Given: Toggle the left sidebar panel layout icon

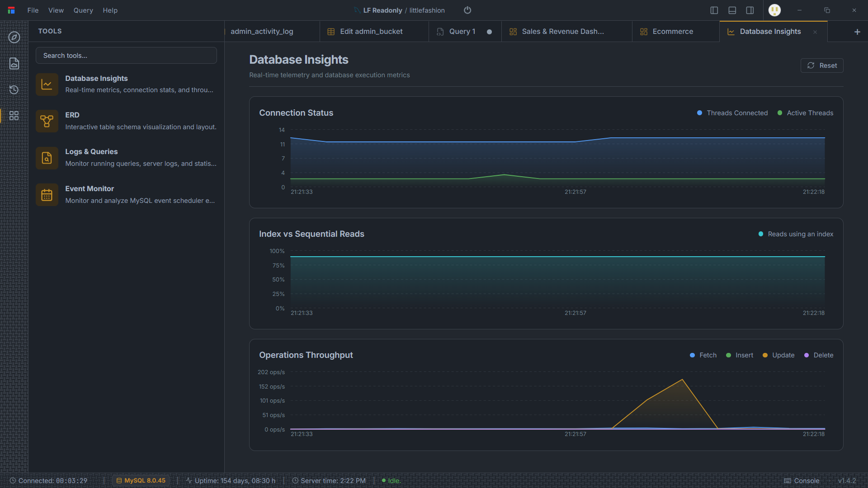Looking at the screenshot, I should (x=714, y=10).
